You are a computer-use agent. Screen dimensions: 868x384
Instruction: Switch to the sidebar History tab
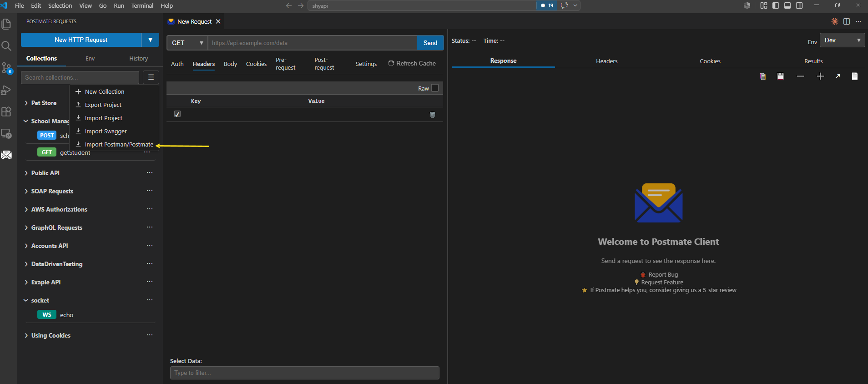[139, 58]
